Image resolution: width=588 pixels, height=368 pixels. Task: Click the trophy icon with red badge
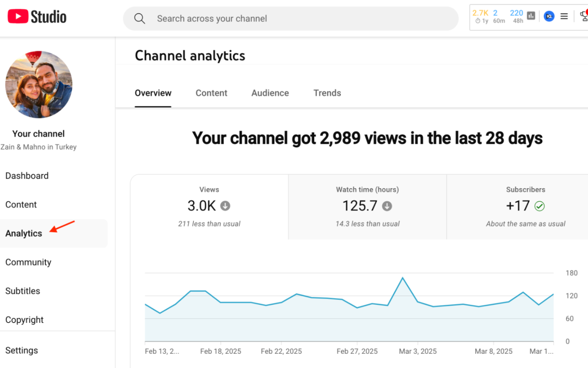[x=583, y=16]
